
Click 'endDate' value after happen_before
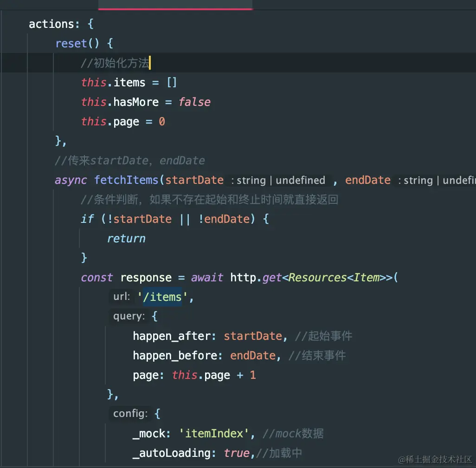pos(253,355)
